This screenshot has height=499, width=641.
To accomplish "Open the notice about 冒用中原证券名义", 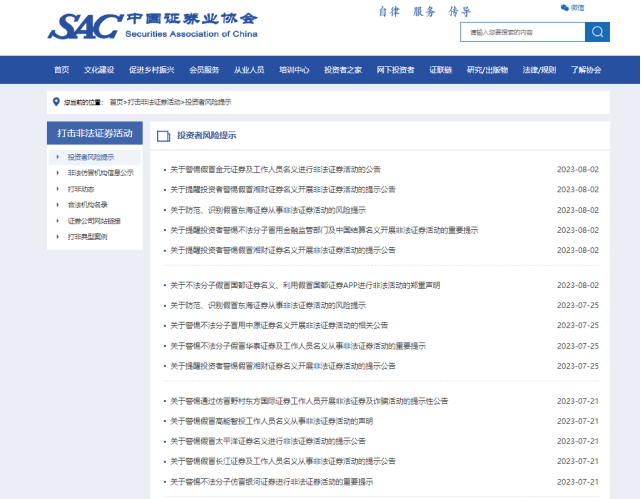I will point(279,325).
